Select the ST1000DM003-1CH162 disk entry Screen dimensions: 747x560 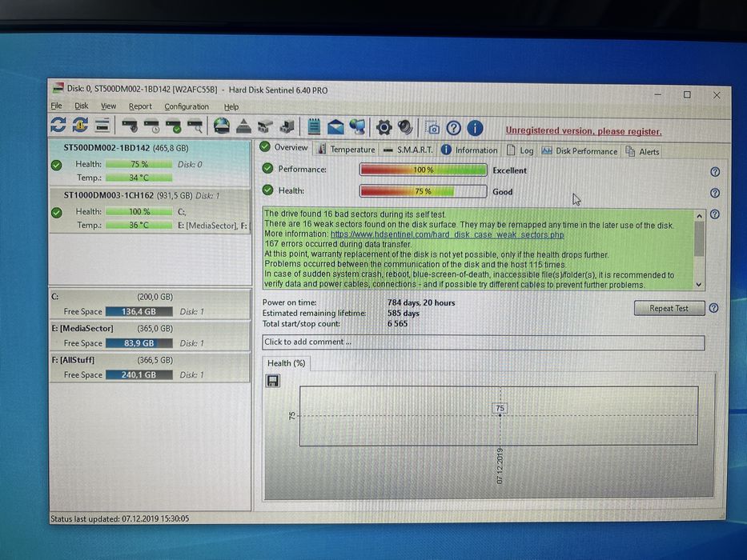coord(150,210)
